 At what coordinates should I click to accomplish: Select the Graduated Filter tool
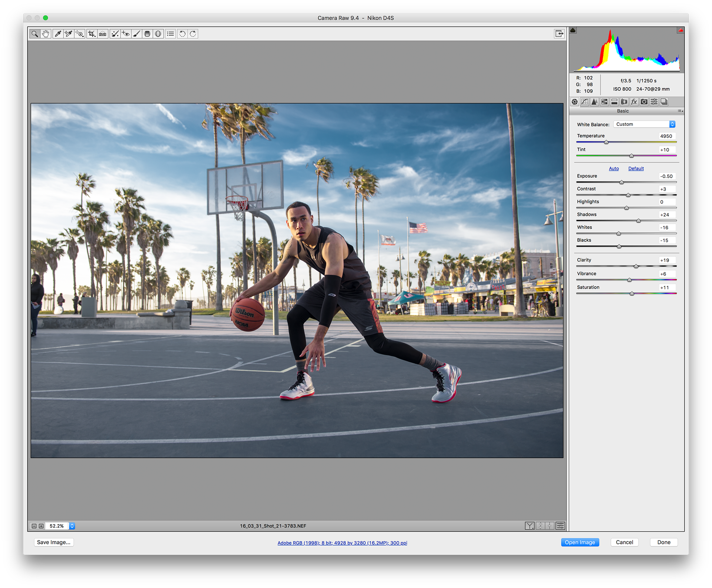click(147, 34)
